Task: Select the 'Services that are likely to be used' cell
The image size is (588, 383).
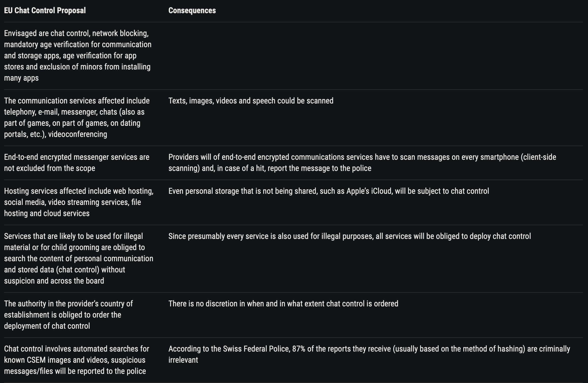Action: pos(79,258)
